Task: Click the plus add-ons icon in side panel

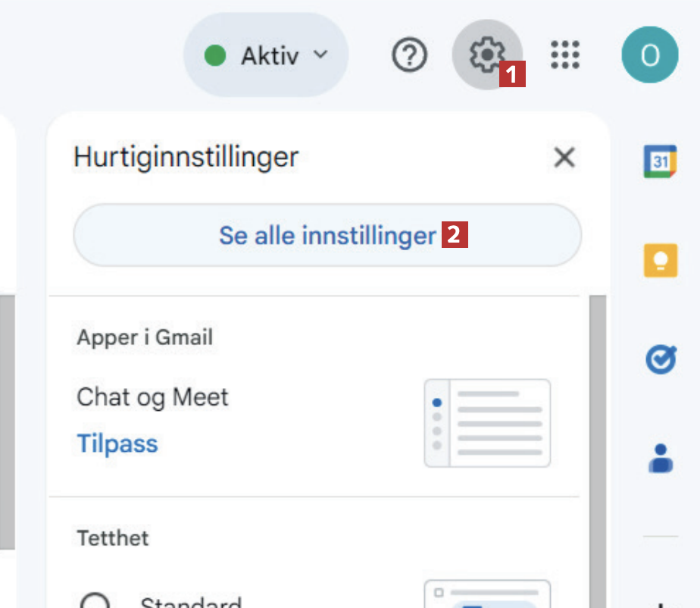Action: coord(660,604)
